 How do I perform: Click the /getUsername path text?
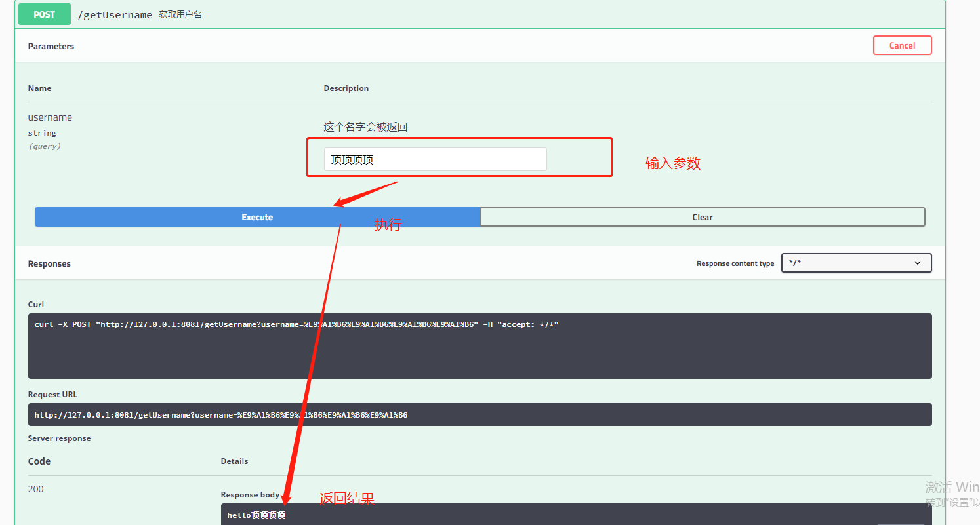click(115, 14)
